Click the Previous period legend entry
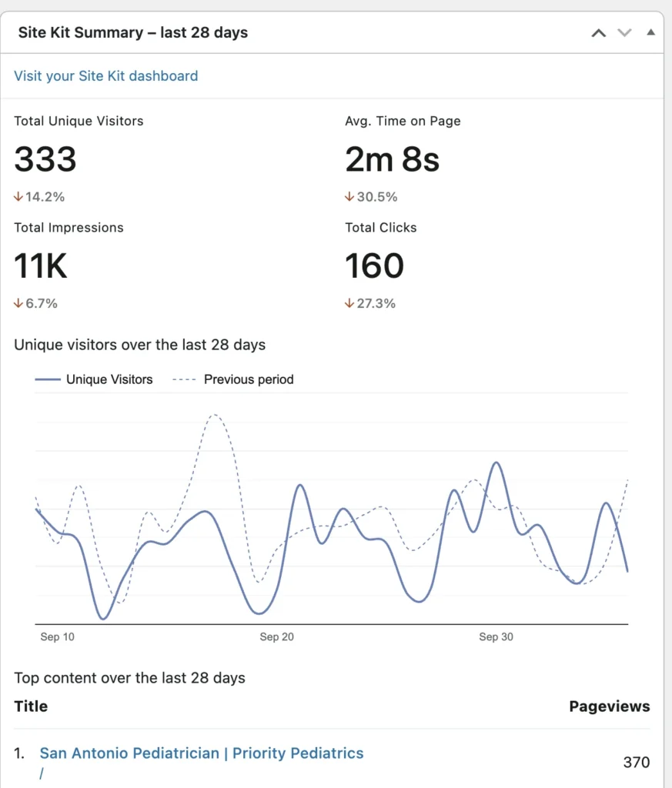Image resolution: width=672 pixels, height=788 pixels. (232, 379)
